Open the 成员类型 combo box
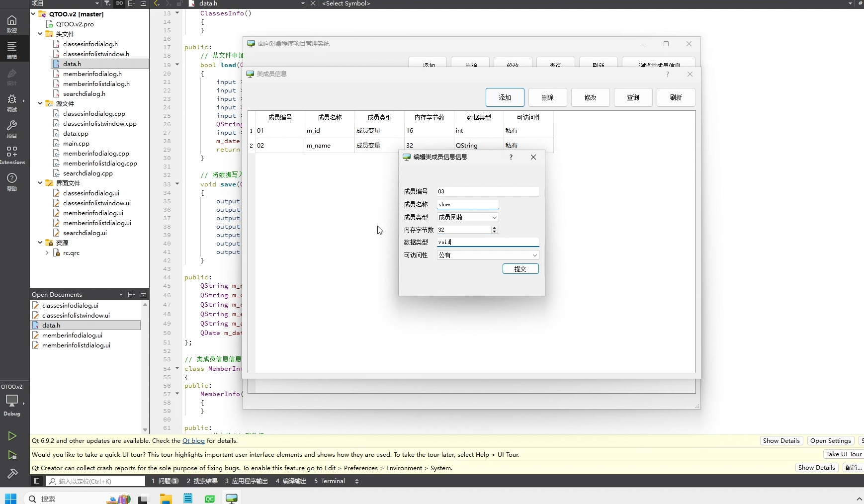The width and height of the screenshot is (864, 504). point(468,217)
